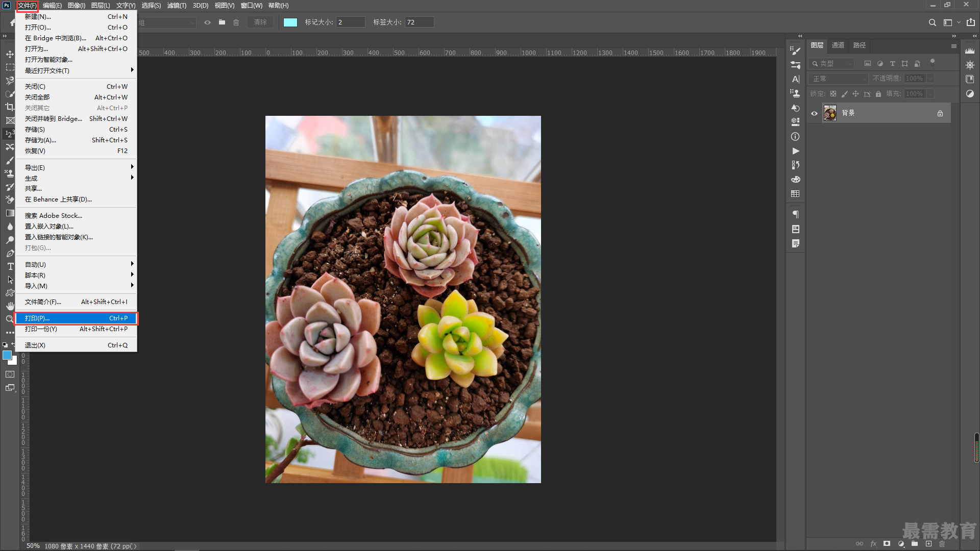
Task: Switch to the 通道 tab
Action: [838, 45]
